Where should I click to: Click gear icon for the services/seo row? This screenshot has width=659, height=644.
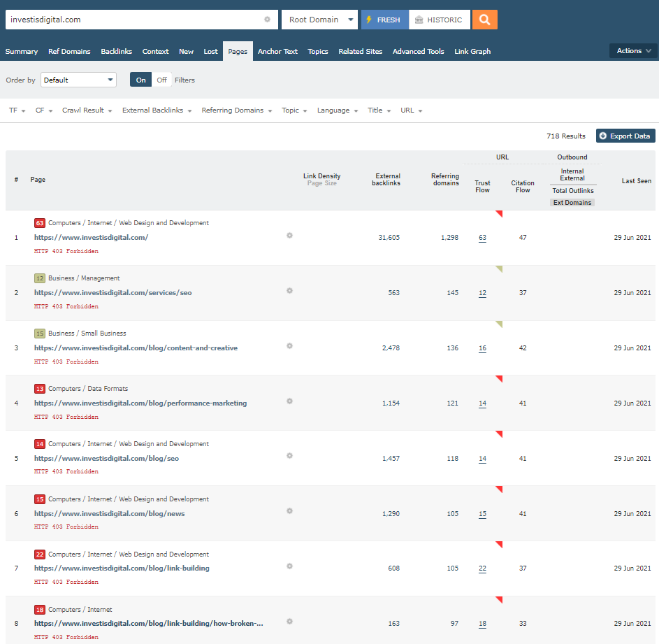(x=289, y=290)
